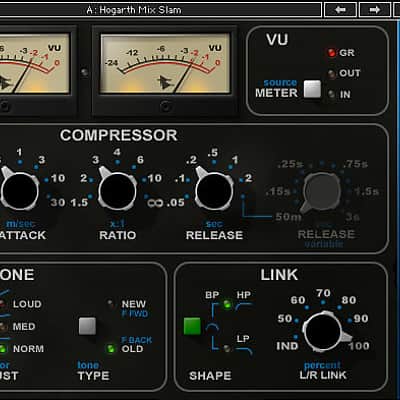
Task: Select the OUT meter source LED
Action: 331,74
